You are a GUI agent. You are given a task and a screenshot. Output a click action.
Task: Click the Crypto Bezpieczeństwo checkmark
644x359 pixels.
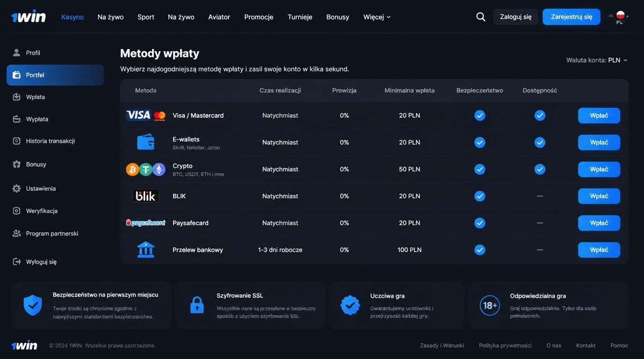point(480,169)
